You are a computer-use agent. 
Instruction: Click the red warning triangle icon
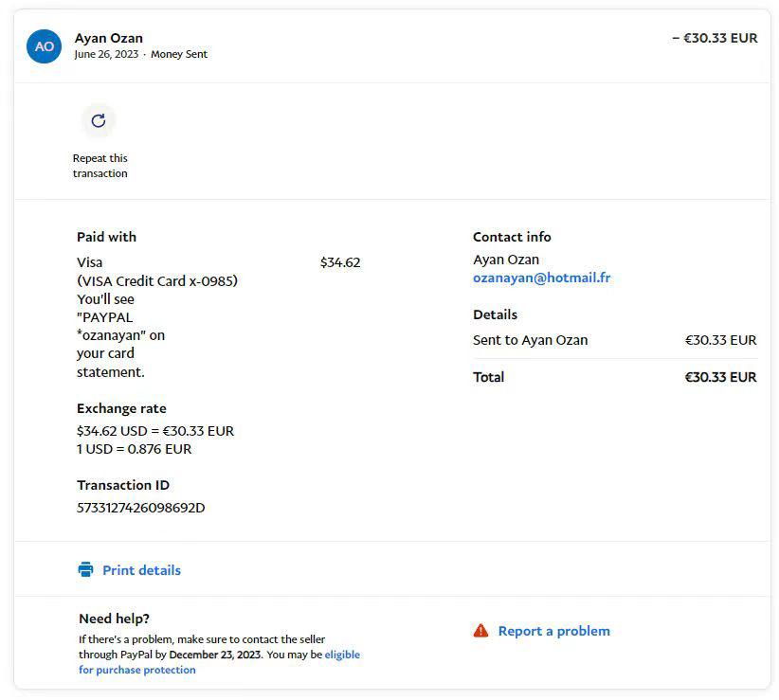pyautogui.click(x=481, y=631)
